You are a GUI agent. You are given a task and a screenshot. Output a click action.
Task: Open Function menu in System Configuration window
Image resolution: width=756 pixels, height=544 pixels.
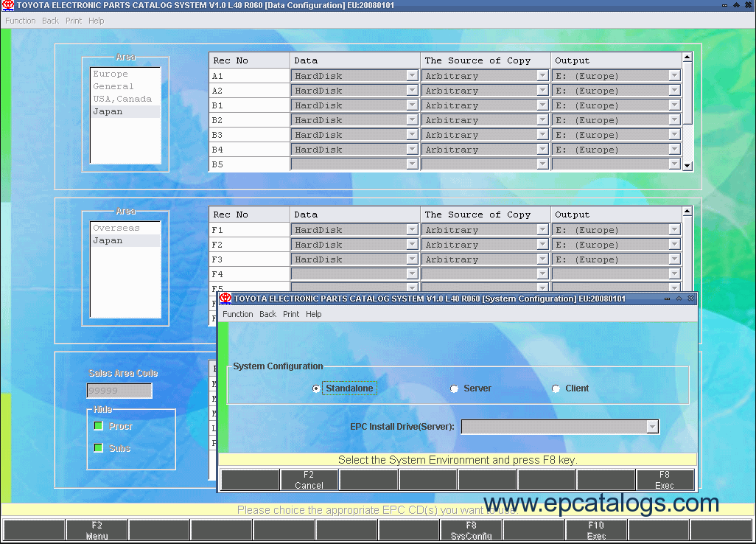pos(238,314)
